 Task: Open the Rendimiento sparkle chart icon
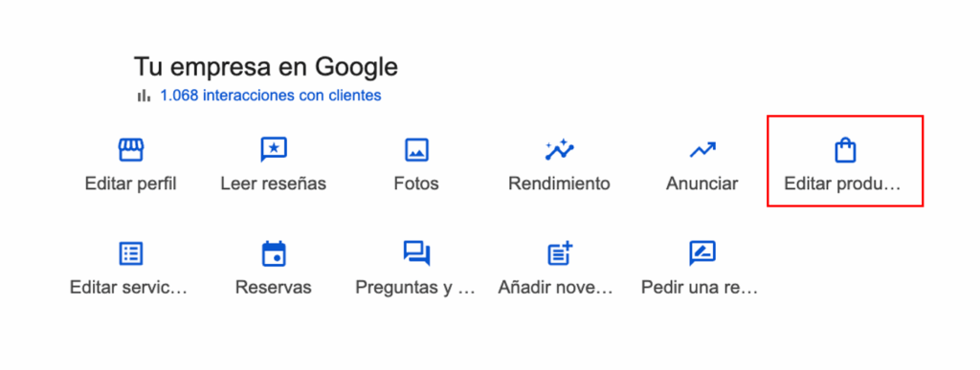(x=559, y=149)
